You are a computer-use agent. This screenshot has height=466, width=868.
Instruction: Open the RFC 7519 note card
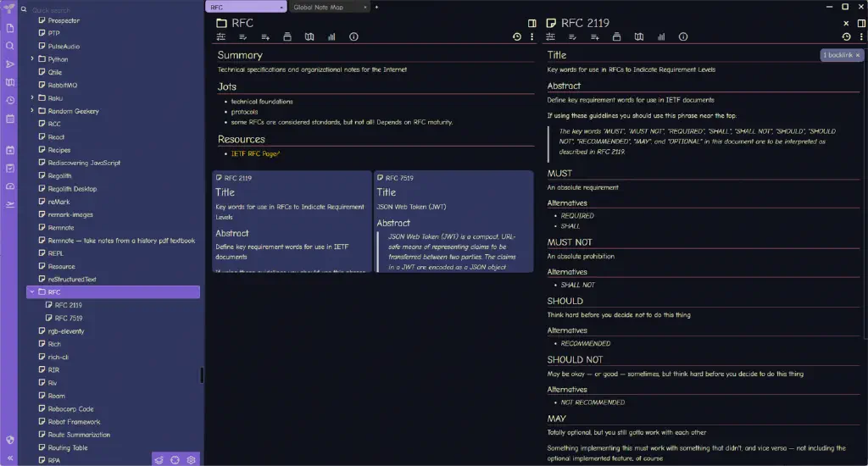pos(453,221)
